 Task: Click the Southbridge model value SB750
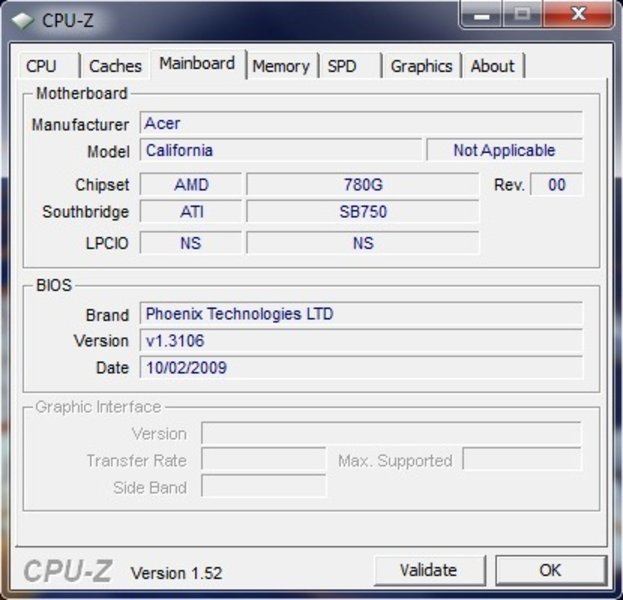(x=363, y=211)
